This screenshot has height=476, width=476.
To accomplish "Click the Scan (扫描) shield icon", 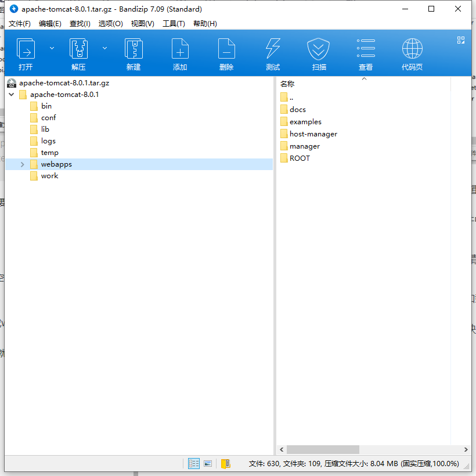I will (x=318, y=49).
